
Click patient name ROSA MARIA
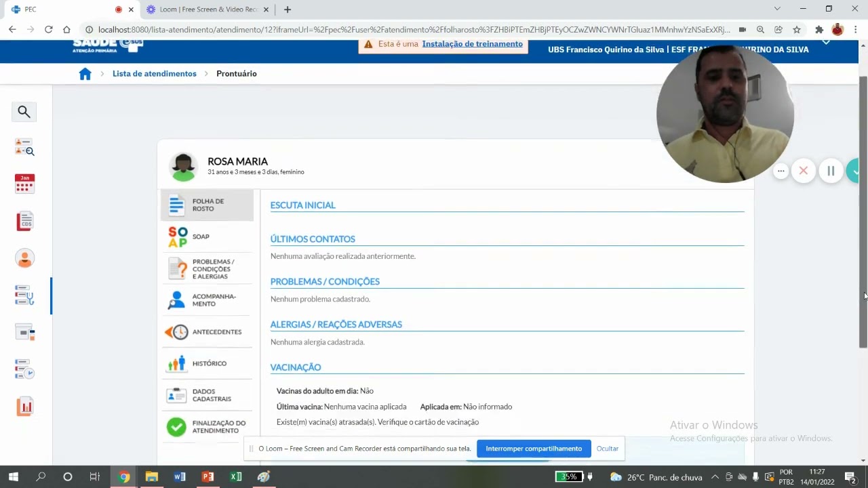coord(237,161)
